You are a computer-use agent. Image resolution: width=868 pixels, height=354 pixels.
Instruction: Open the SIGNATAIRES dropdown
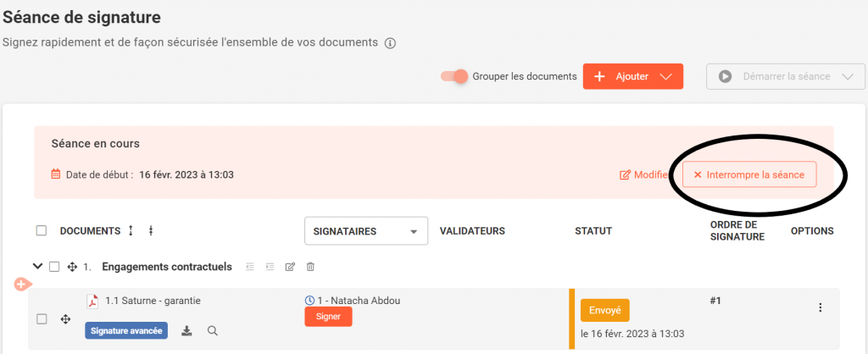click(x=366, y=231)
